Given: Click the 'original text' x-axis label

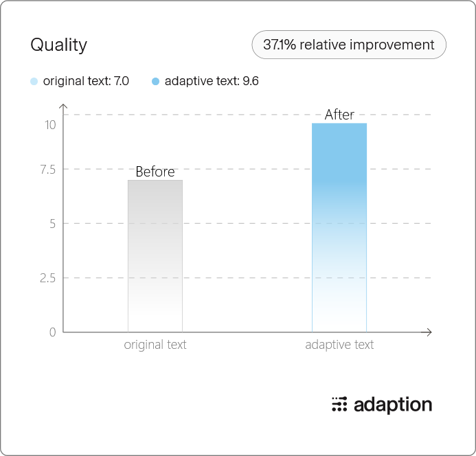Looking at the screenshot, I should pos(155,345).
